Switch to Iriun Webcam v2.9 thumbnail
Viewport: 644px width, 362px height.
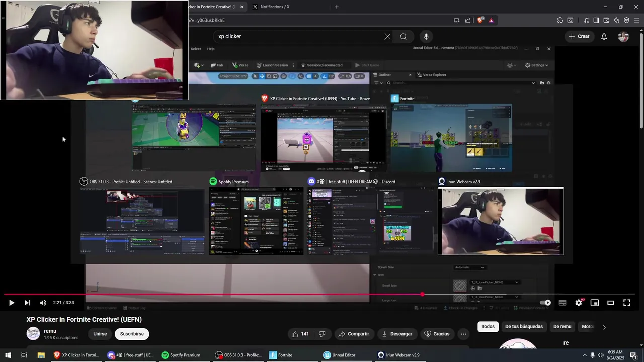501,221
